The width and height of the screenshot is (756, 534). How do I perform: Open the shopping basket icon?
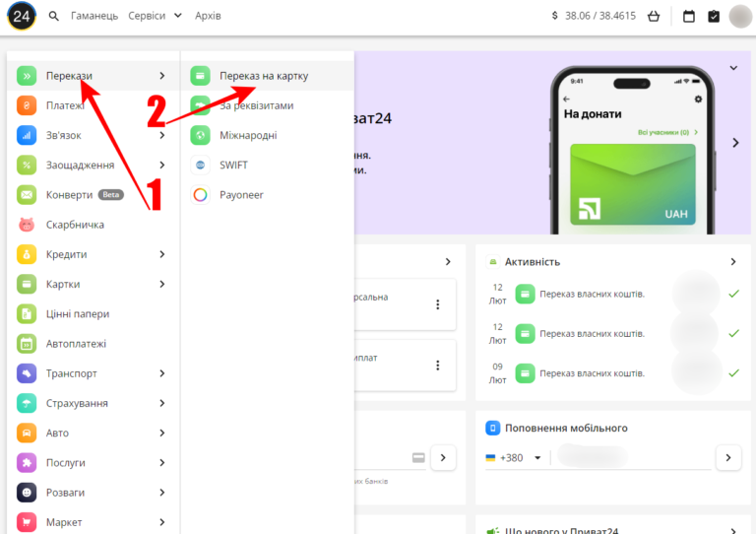pyautogui.click(x=654, y=17)
